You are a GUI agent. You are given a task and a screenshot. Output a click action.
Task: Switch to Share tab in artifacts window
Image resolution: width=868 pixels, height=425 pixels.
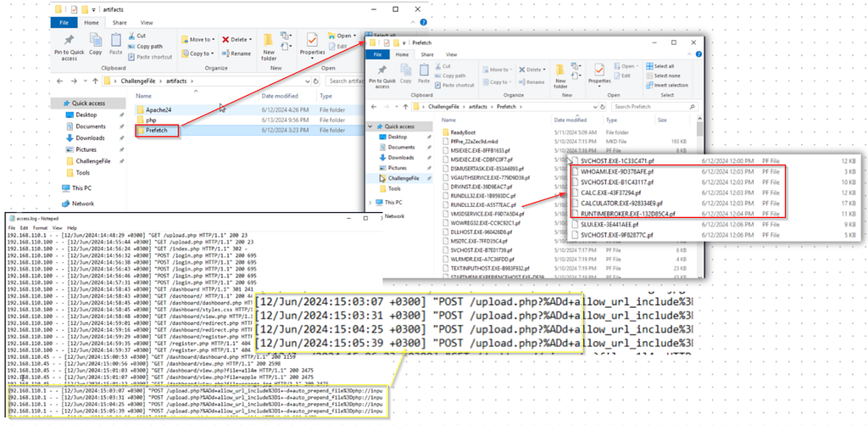119,23
